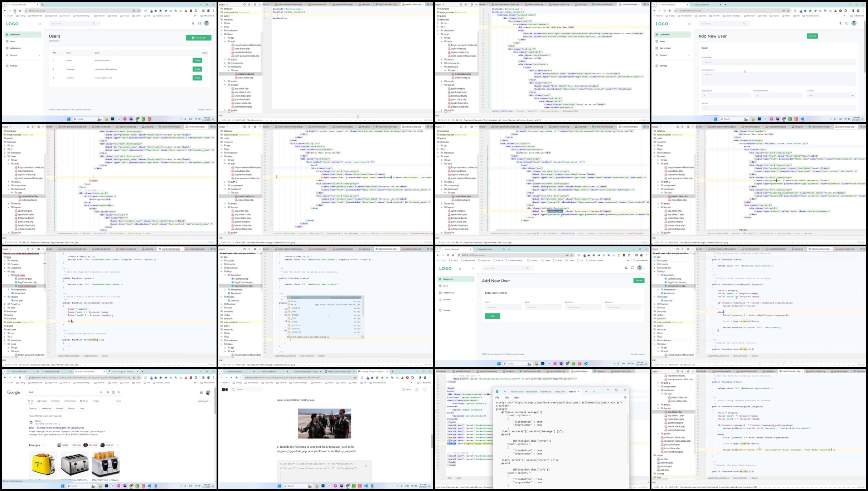Screen dimensions: 868x491
Task: Click the Google account avatar on results page
Action: pos(208,392)
